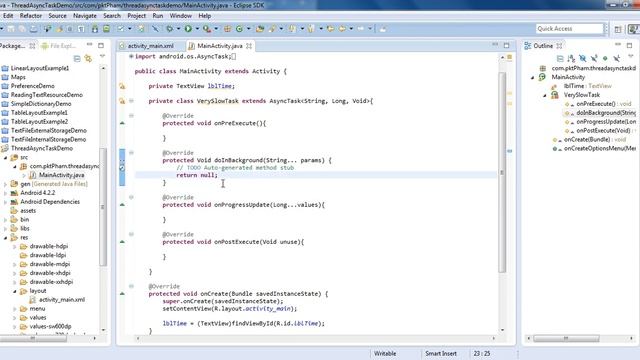Select the Java perspective icon
The height and width of the screenshot is (360, 640).
pos(634,29)
